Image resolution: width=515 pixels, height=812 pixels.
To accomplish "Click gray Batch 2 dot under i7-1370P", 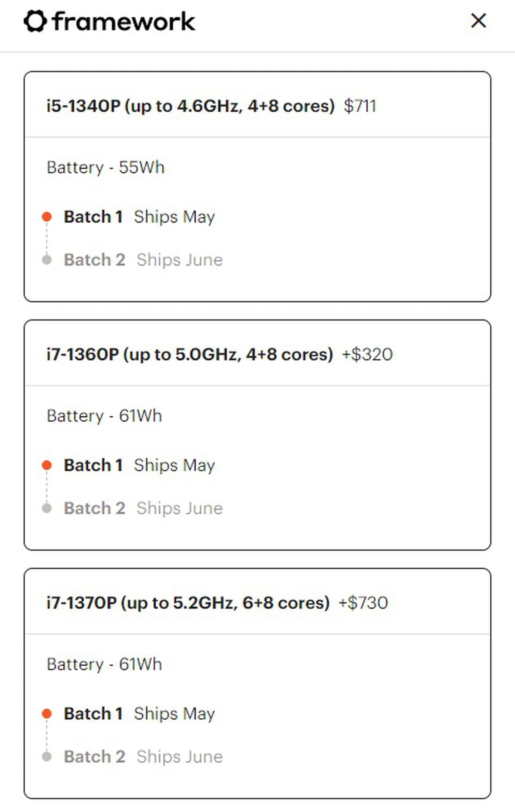I will (x=47, y=757).
